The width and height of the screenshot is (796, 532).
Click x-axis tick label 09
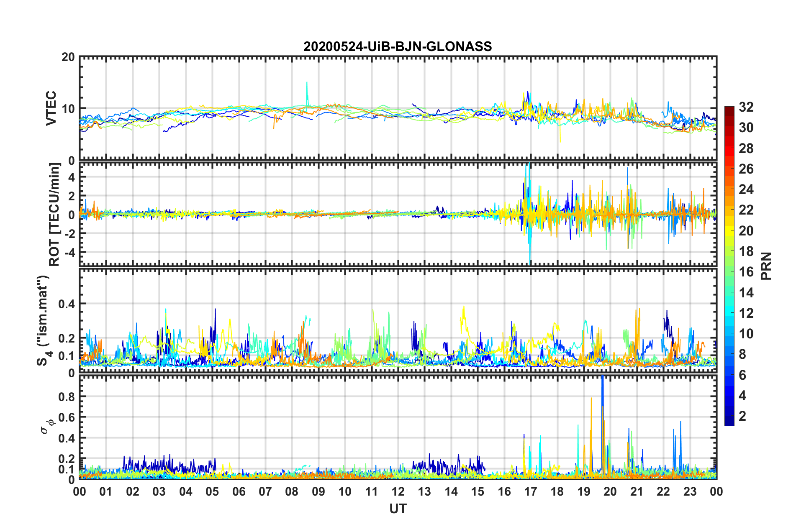click(x=318, y=492)
